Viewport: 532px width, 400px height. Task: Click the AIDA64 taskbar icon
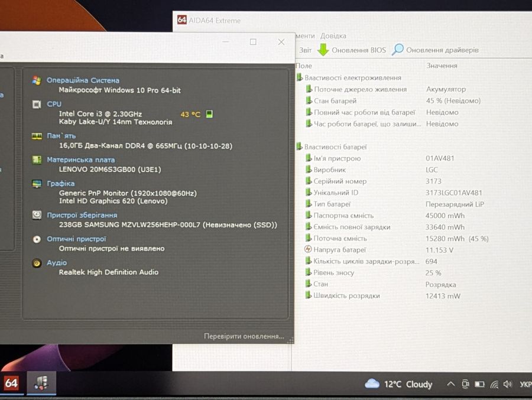11,383
